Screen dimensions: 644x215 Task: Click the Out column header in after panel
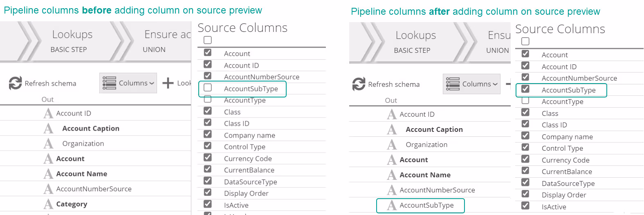coord(391,100)
